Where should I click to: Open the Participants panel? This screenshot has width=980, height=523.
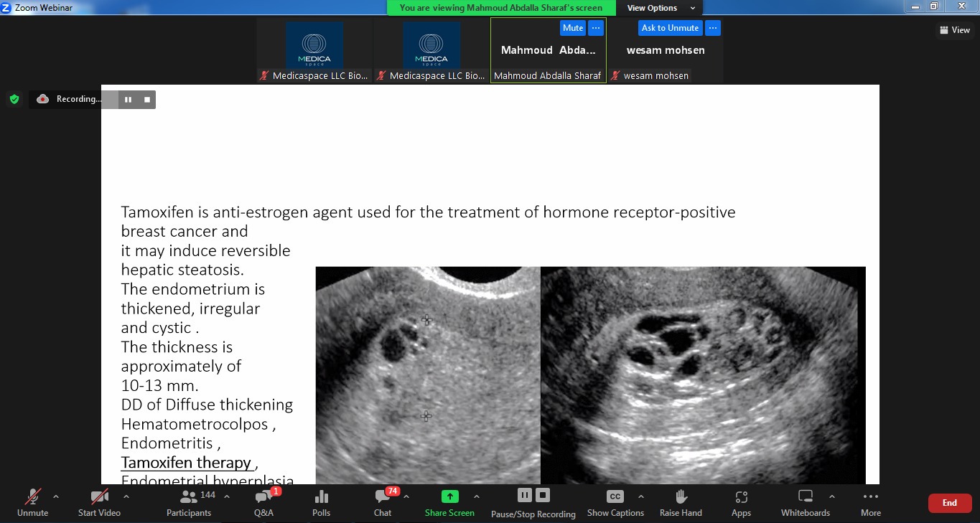[189, 502]
